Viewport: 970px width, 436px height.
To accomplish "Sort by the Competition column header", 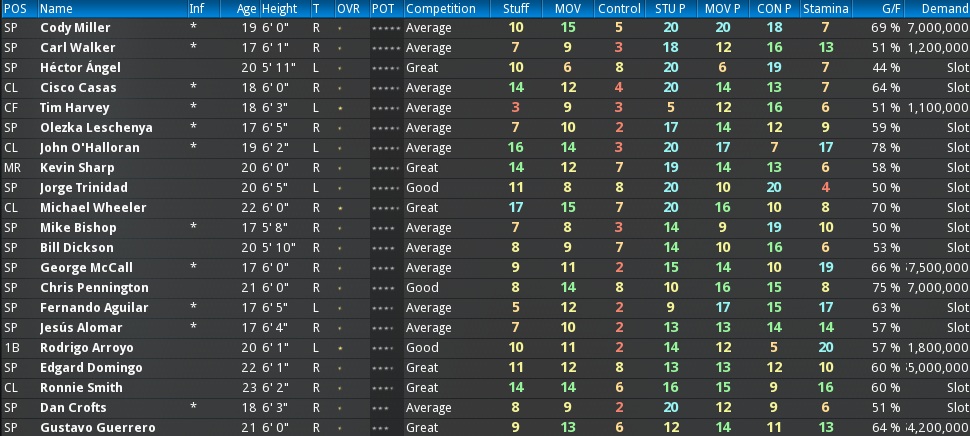I will tap(441, 8).
